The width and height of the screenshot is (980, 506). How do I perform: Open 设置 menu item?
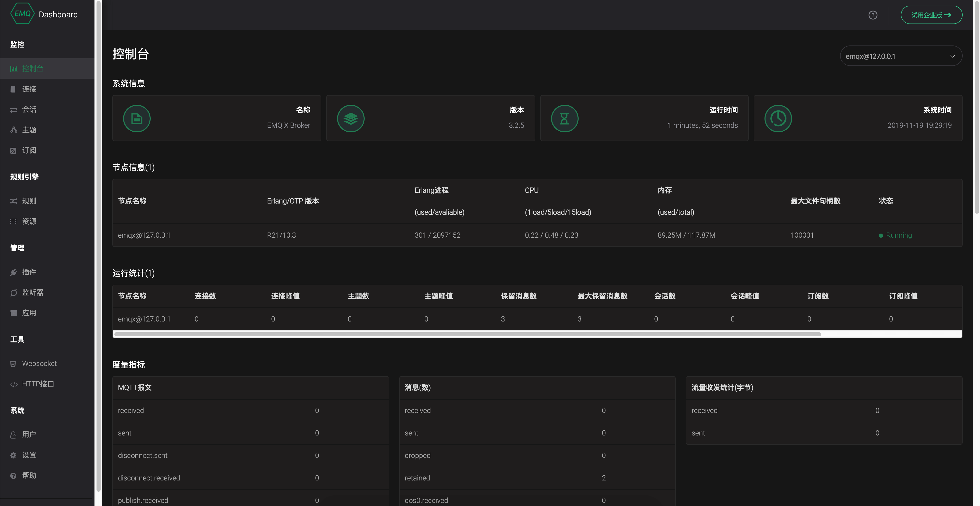point(47,455)
